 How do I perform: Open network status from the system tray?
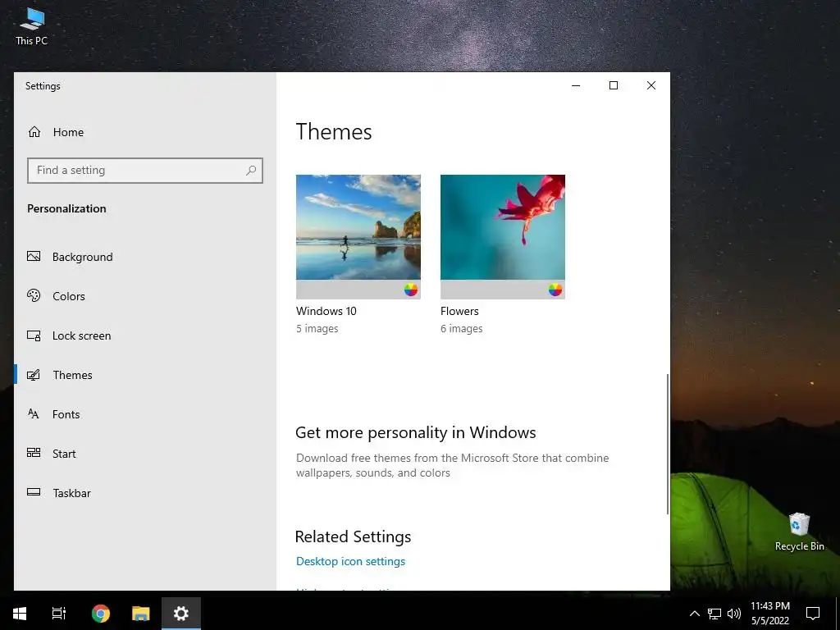point(714,614)
